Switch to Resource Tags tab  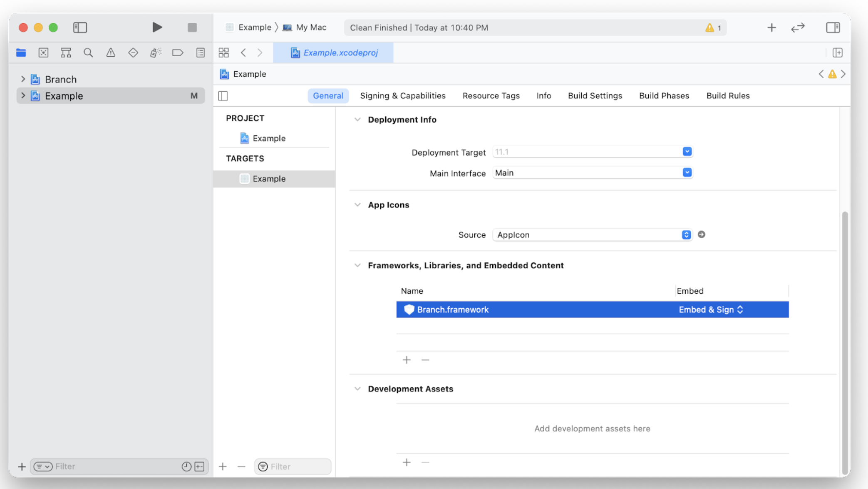coord(491,96)
